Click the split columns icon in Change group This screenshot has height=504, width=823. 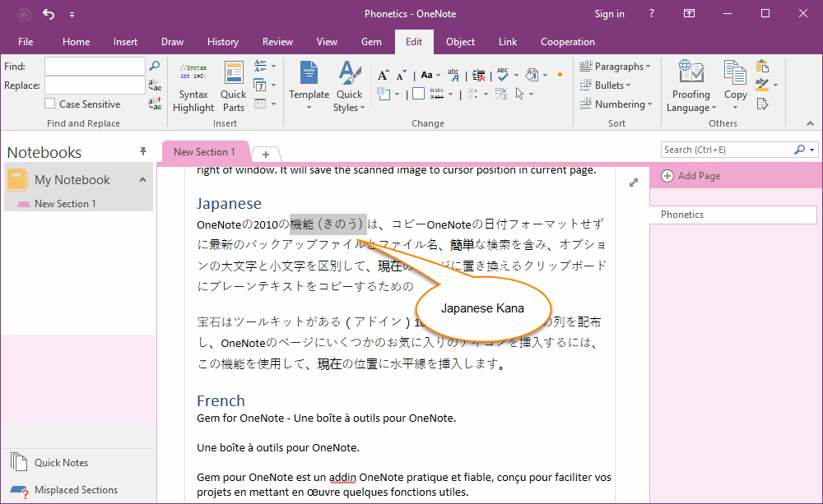pos(501,94)
